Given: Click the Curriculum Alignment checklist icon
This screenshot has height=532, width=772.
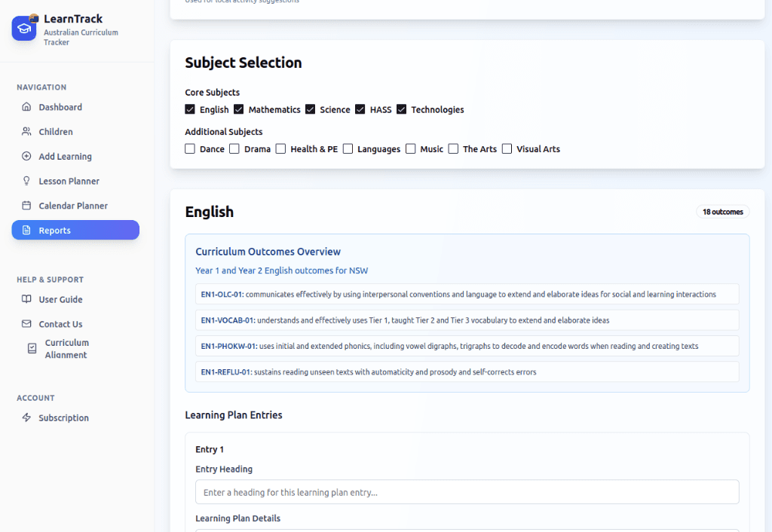Looking at the screenshot, I should pyautogui.click(x=31, y=348).
